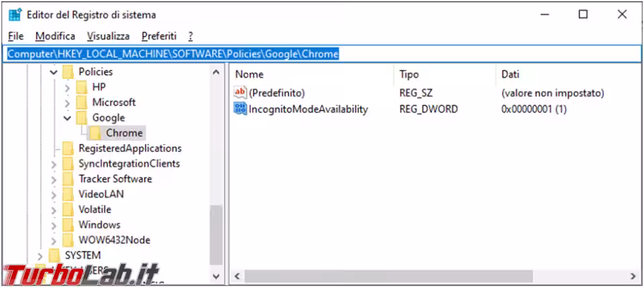Viewport: 644px width, 288px height.
Task: Expand the Microsoft key node
Action: (67, 102)
